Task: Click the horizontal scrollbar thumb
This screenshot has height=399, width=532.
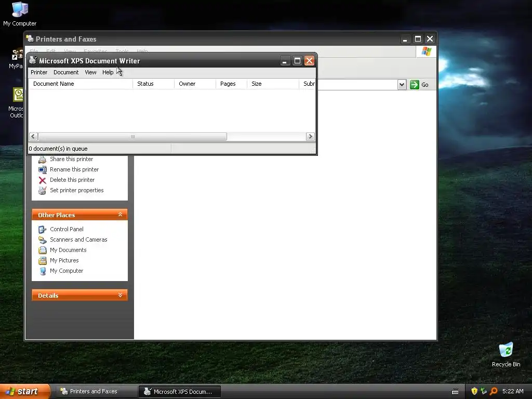Action: (x=132, y=137)
